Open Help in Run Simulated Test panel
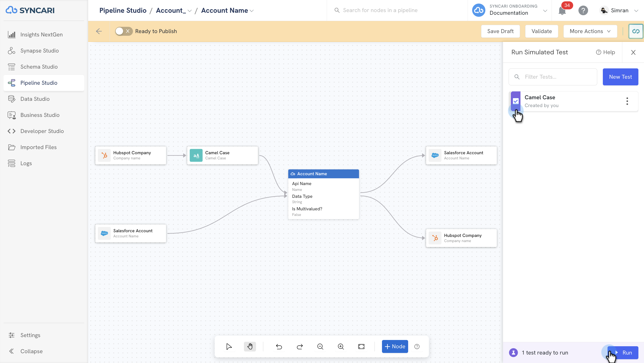Viewport: 644px width, 363px height. pyautogui.click(x=606, y=52)
